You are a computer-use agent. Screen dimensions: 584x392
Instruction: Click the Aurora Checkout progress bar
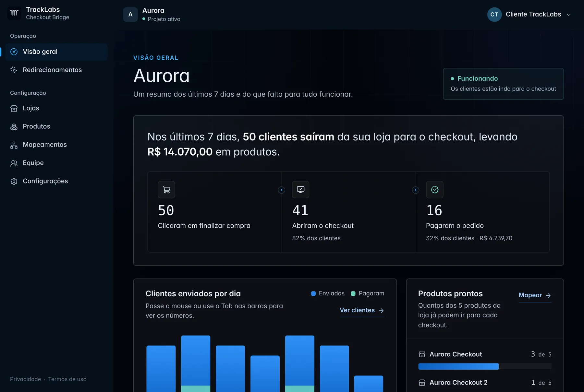click(x=485, y=366)
